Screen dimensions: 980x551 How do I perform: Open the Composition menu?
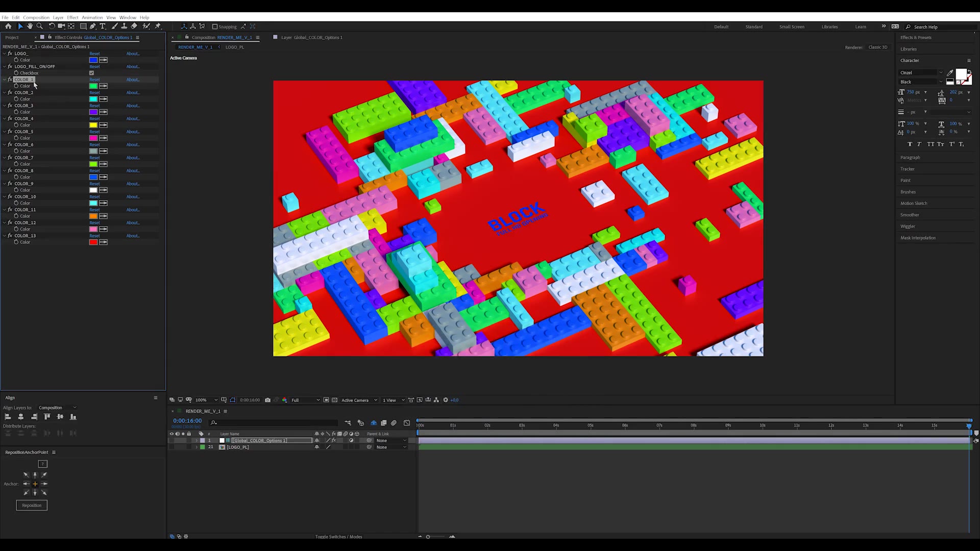coord(36,17)
